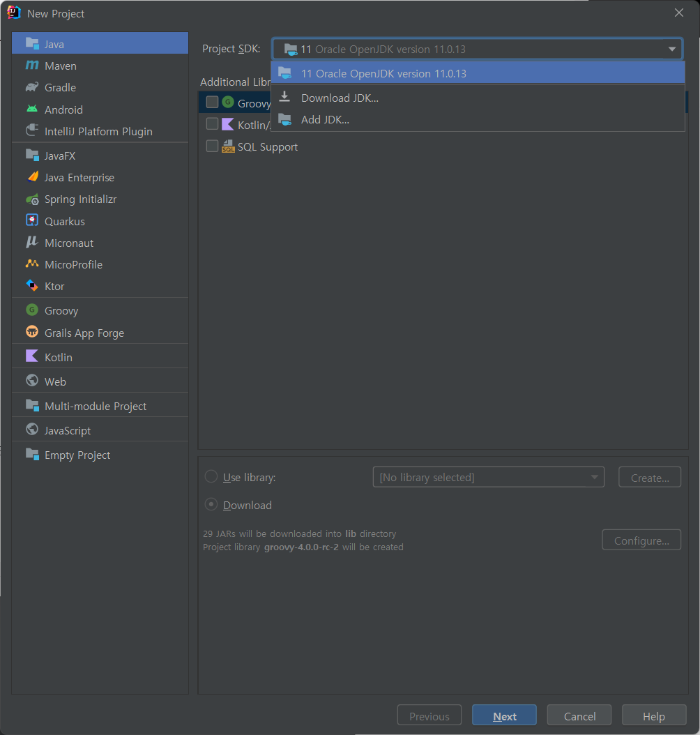Select Ktor in the project list
Image resolution: width=700 pixels, height=735 pixels.
100,286
